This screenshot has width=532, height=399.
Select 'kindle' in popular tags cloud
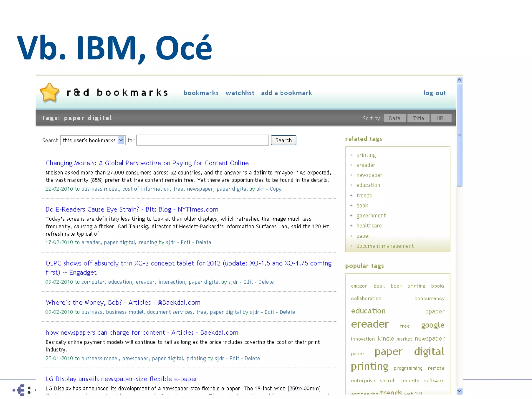[386, 338]
